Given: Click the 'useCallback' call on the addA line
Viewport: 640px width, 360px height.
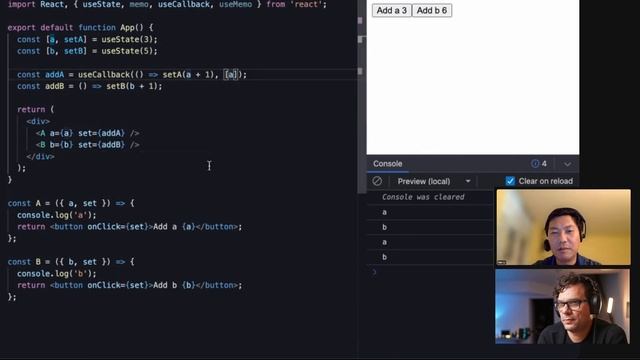Looking at the screenshot, I should click(x=104, y=75).
